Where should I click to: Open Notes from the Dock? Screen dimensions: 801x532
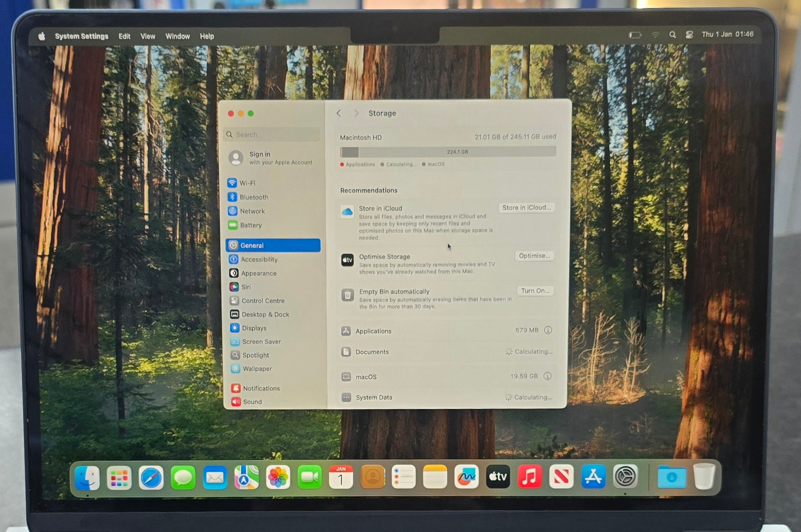[x=435, y=477]
